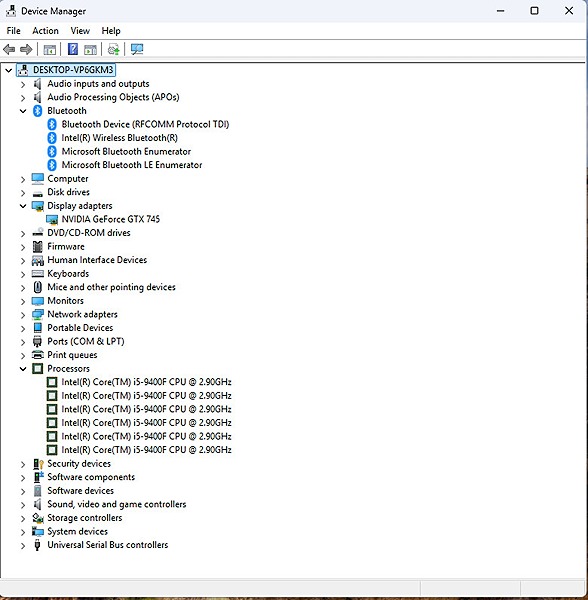Open Help via blue question mark icon
This screenshot has width=588, height=600.
click(x=73, y=49)
